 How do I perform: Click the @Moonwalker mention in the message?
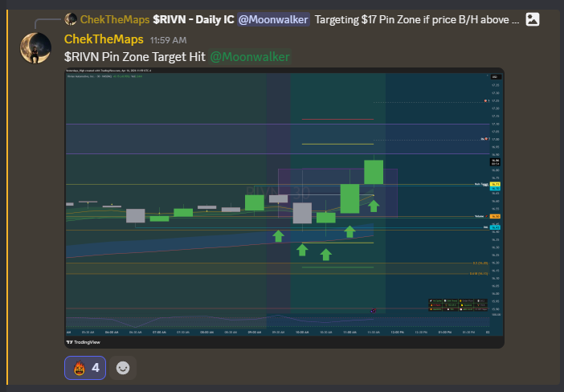[250, 57]
